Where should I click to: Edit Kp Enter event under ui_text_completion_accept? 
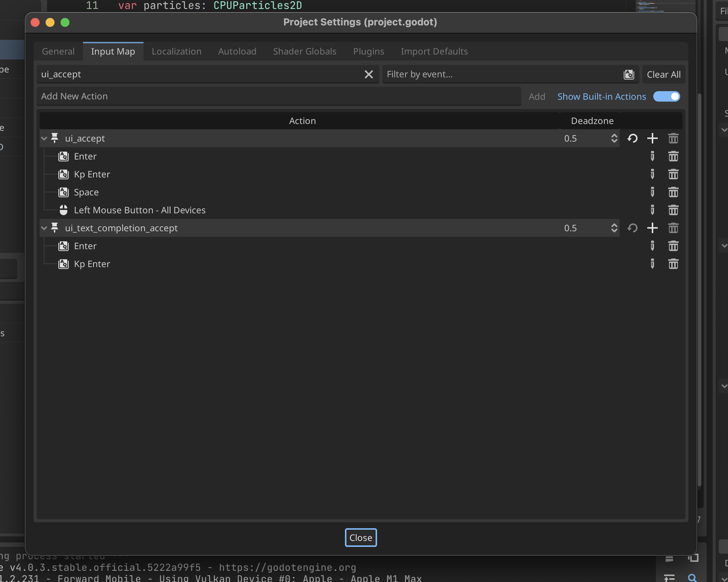(653, 264)
